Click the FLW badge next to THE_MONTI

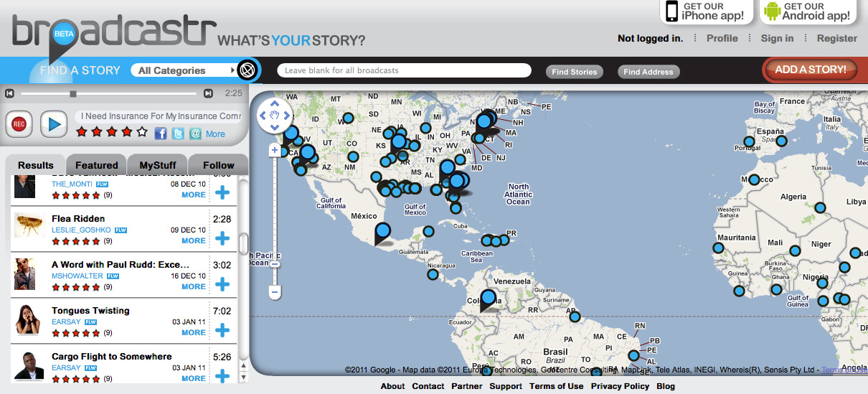[102, 184]
